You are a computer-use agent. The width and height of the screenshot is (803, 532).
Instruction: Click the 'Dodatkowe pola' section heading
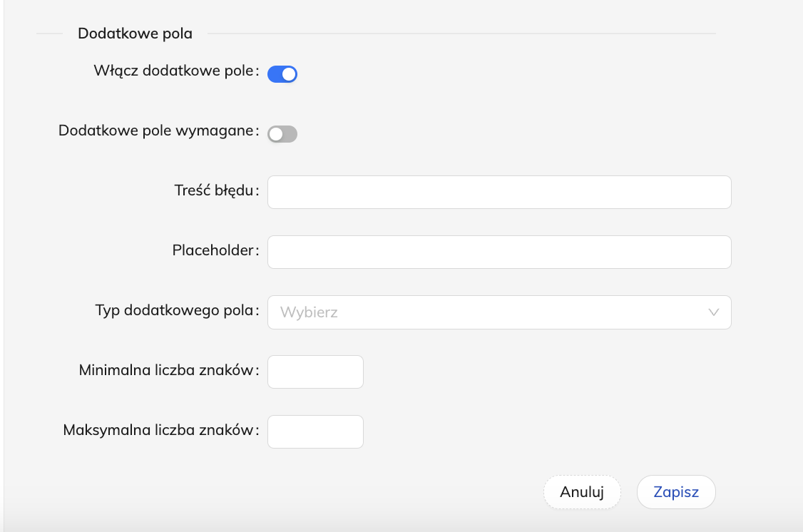click(x=135, y=33)
